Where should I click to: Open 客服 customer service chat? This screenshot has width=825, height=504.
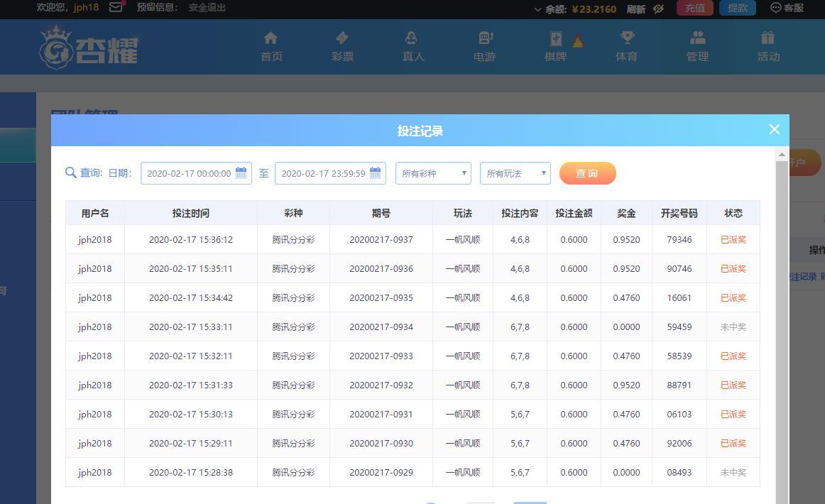pyautogui.click(x=787, y=8)
